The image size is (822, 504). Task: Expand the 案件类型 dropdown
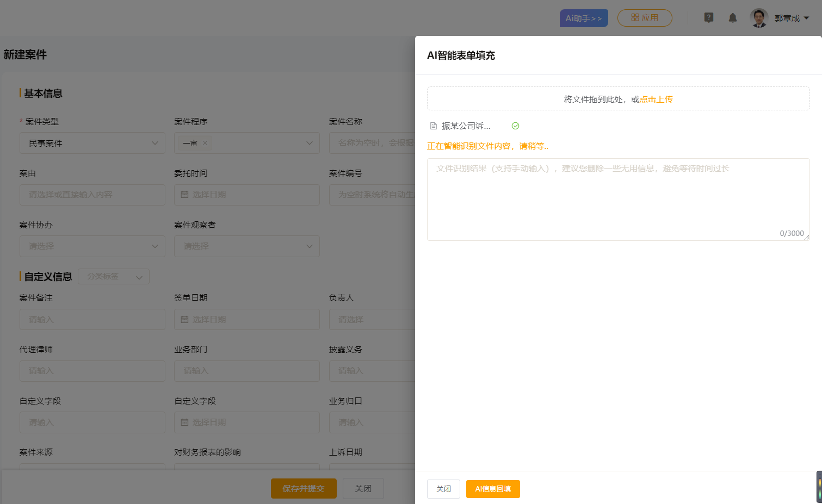tap(154, 143)
